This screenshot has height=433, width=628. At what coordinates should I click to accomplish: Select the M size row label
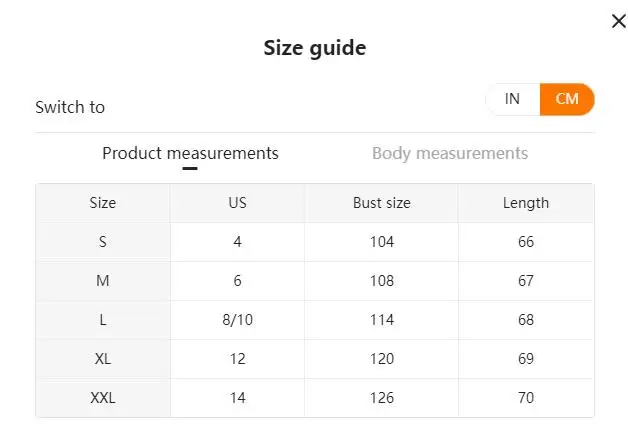tap(103, 281)
